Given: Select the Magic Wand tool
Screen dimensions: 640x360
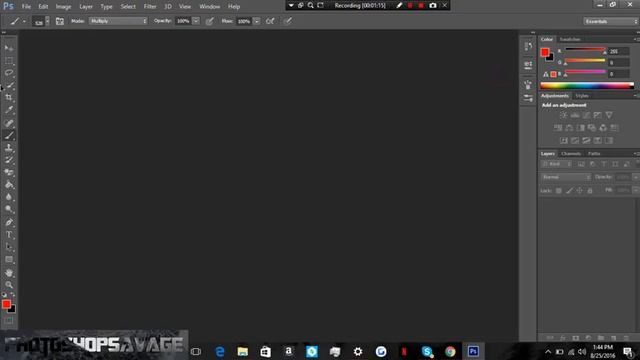Looking at the screenshot, I should coord(9,86).
